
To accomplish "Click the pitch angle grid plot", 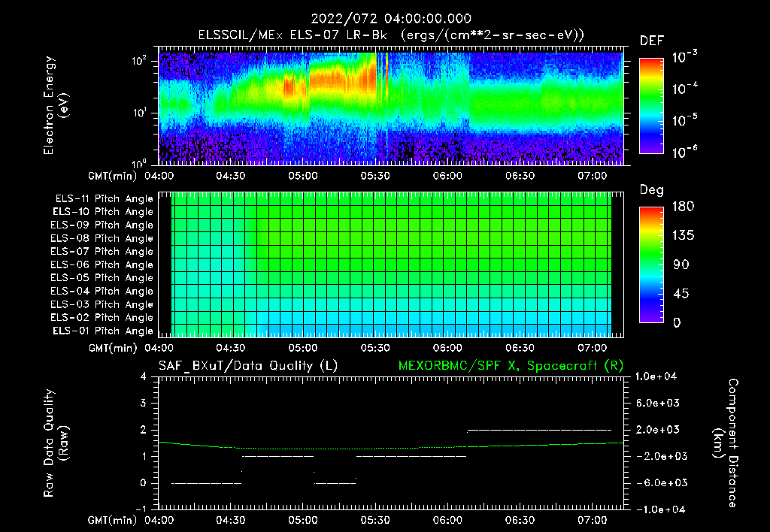I will pos(391,264).
